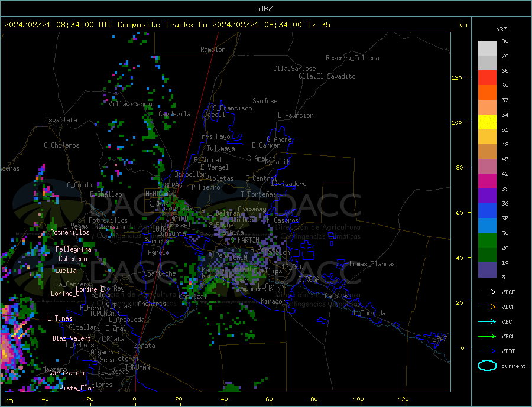
Task: Click the cyan VBCT arrow legend icon
Action: 488,321
